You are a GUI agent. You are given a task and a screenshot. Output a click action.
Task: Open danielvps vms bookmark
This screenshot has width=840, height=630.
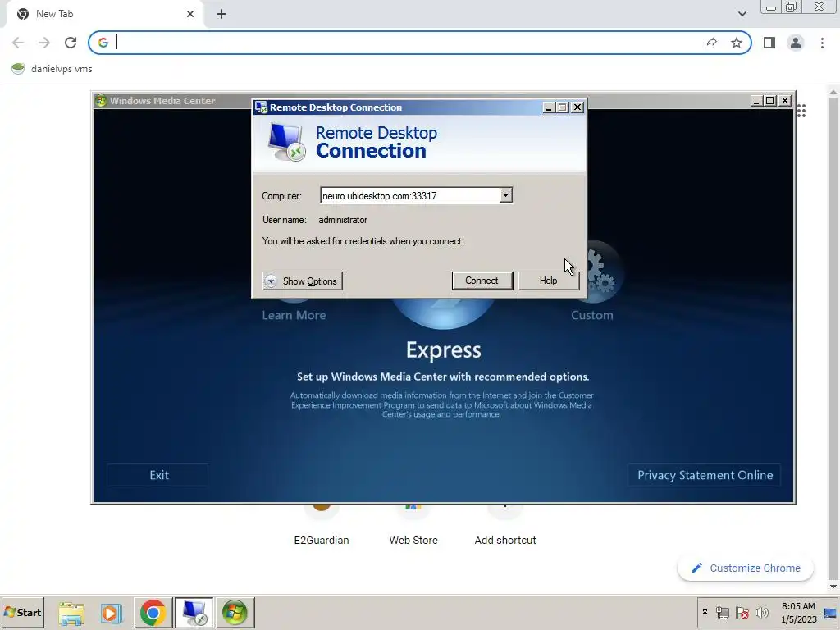coord(52,69)
